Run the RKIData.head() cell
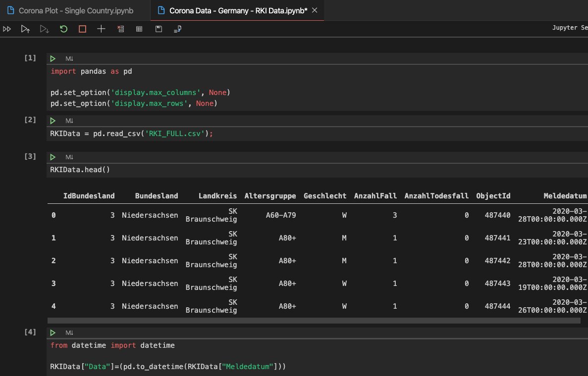This screenshot has width=588, height=376. tap(53, 157)
